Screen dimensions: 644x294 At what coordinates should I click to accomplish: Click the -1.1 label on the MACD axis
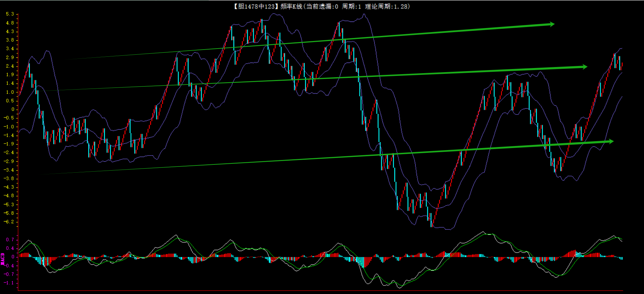point(9,283)
